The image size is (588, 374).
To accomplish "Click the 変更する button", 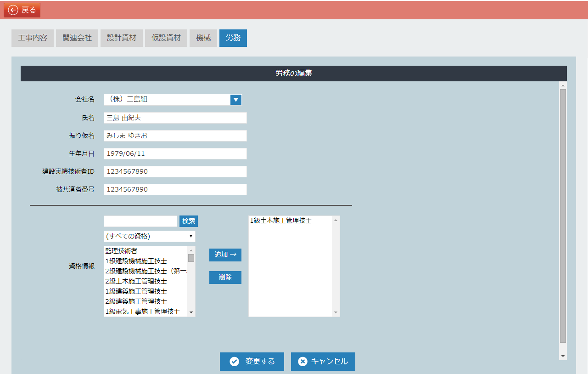I will pos(252,362).
